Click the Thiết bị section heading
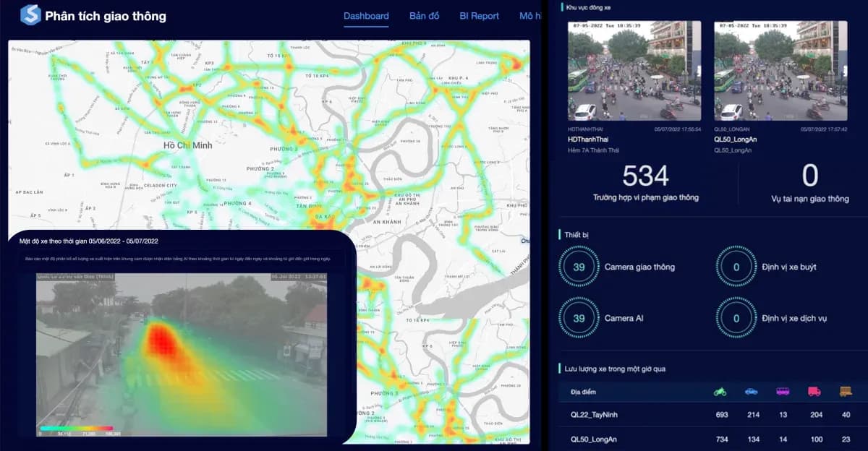The image size is (868, 451). (576, 235)
